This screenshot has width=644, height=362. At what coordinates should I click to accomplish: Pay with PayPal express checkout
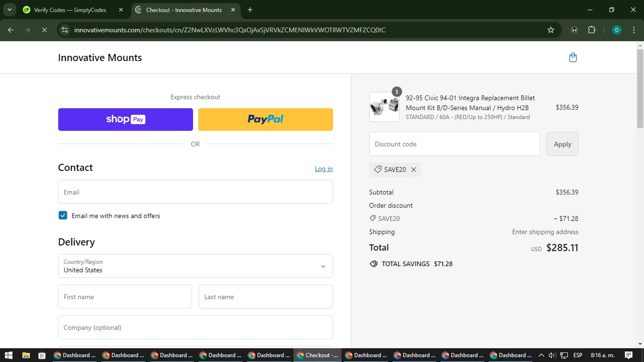265,119
